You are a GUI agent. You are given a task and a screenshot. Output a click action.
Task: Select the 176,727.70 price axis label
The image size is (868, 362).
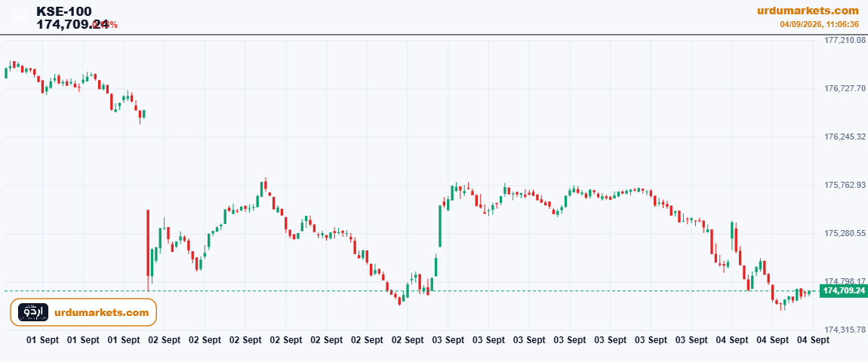pos(845,88)
